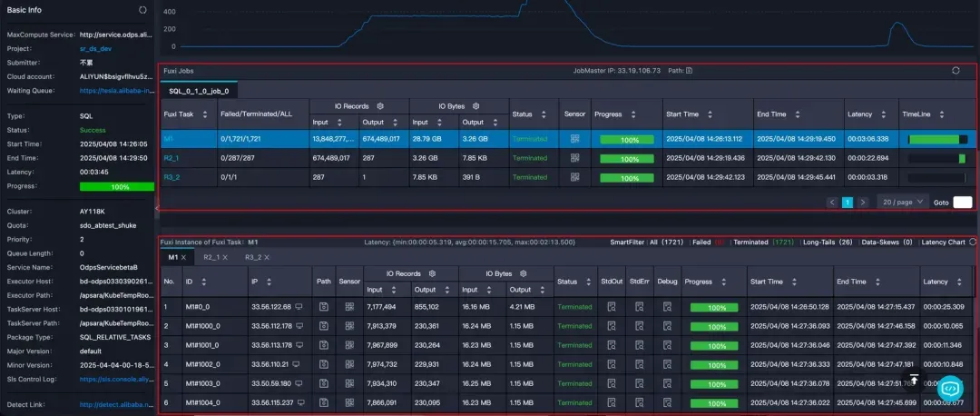The height and width of the screenshot is (416, 980).
Task: Sort Fuxi Jobs by Latency column
Action: pyautogui.click(x=884, y=114)
